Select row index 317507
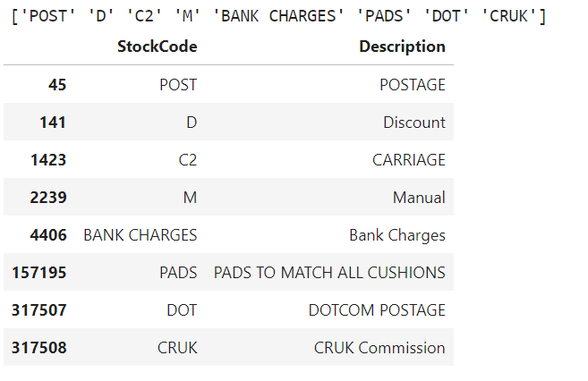Screen dimensions: 588x381 click(x=39, y=310)
